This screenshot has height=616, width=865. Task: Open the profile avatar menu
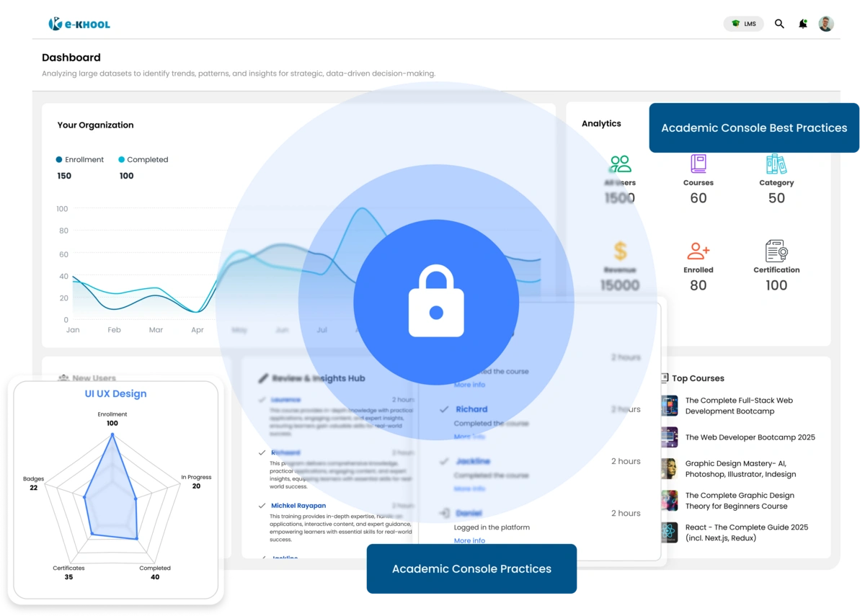pyautogui.click(x=825, y=23)
